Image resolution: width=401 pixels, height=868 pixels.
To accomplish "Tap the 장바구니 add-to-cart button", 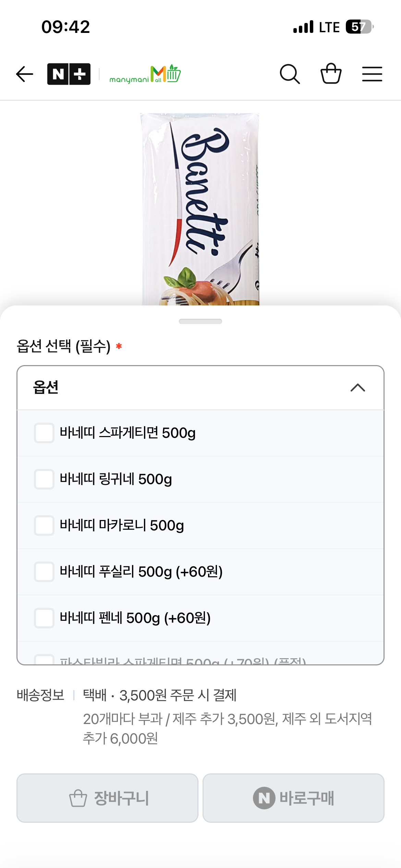I will tap(107, 798).
